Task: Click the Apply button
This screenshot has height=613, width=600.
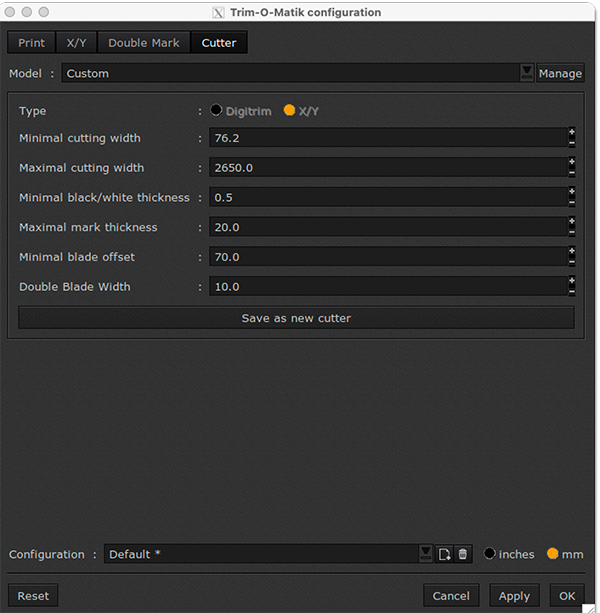Action: tap(514, 596)
